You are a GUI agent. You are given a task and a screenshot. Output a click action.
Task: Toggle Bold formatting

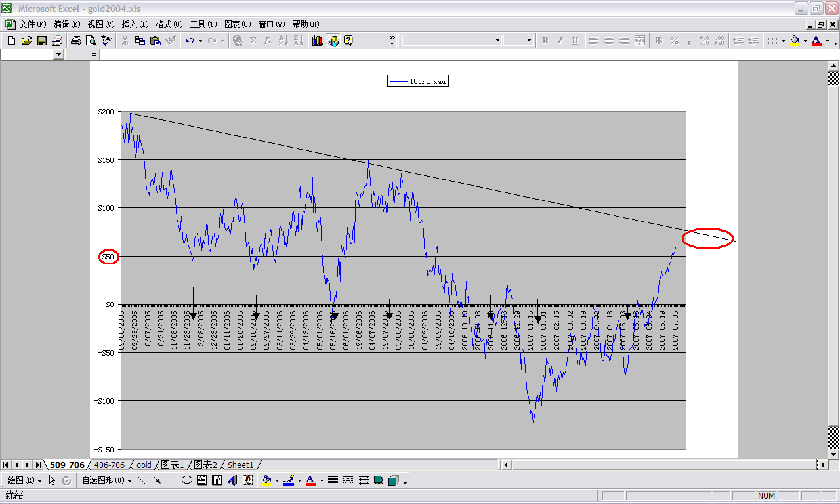[545, 41]
